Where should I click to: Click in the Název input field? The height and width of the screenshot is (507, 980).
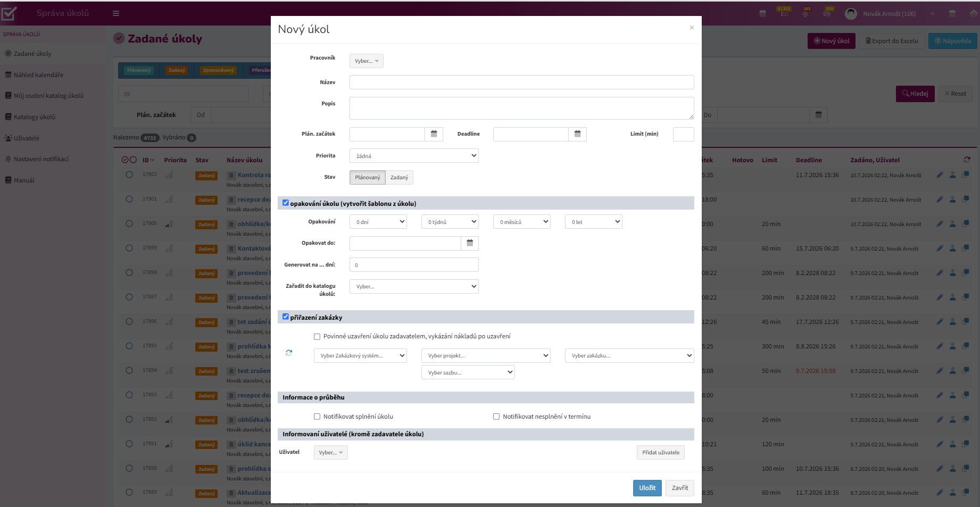pyautogui.click(x=522, y=82)
